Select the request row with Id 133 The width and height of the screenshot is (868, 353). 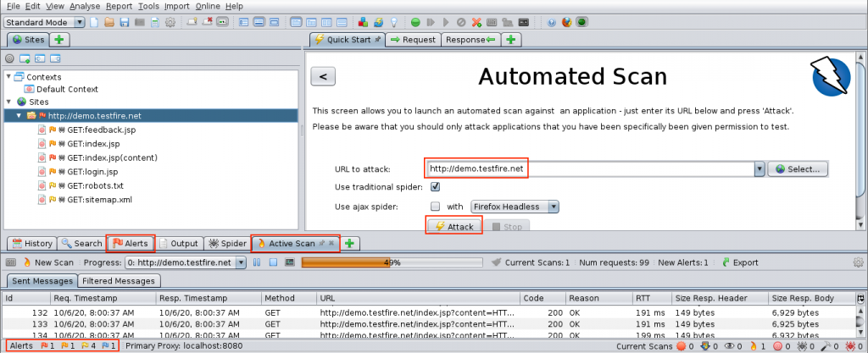tap(428, 323)
